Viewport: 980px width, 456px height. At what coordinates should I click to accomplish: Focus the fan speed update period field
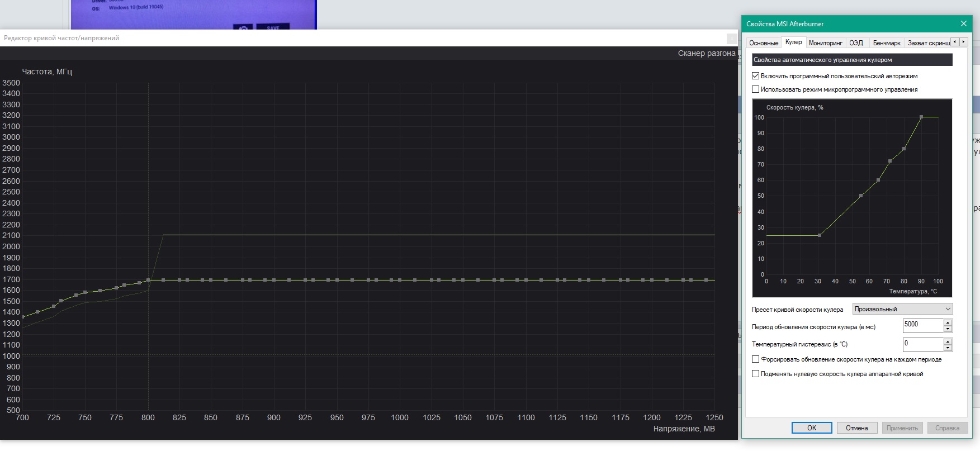point(923,325)
